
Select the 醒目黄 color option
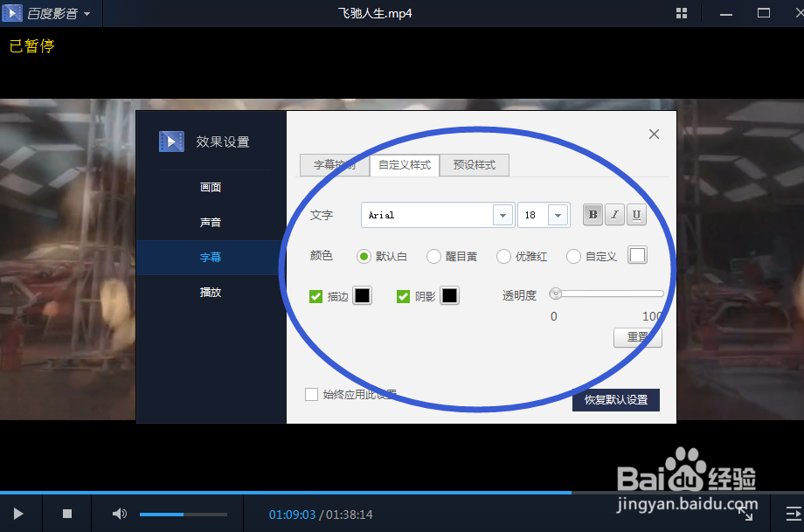pos(433,256)
